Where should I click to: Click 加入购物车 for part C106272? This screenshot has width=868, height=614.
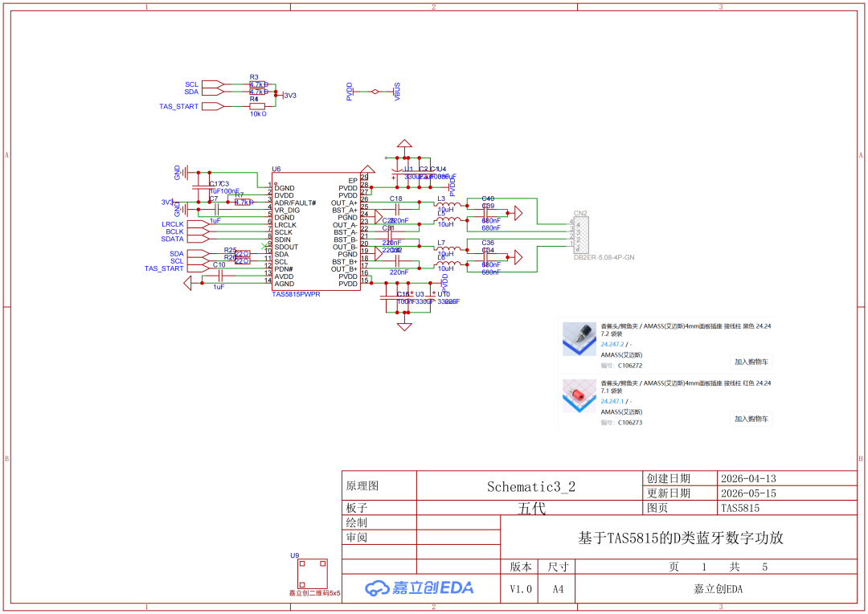751,362
